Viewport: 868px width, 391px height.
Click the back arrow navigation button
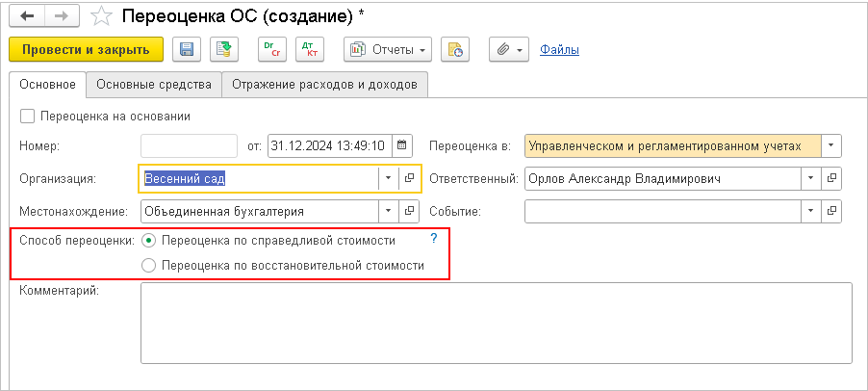[27, 16]
